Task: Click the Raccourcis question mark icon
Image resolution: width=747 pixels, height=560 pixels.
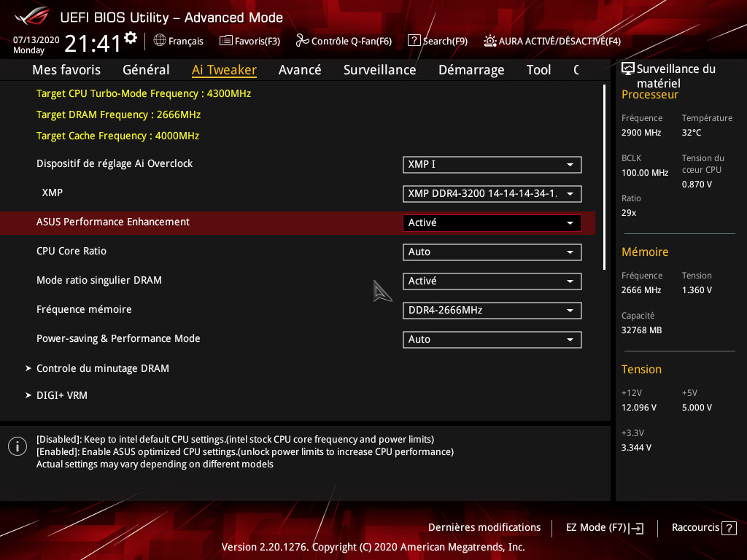Action: pyautogui.click(x=728, y=528)
